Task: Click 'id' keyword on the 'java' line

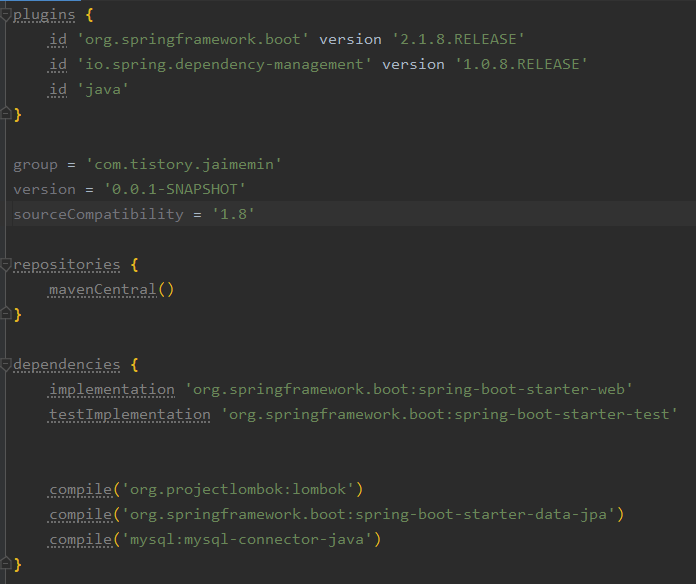Action: click(x=58, y=90)
